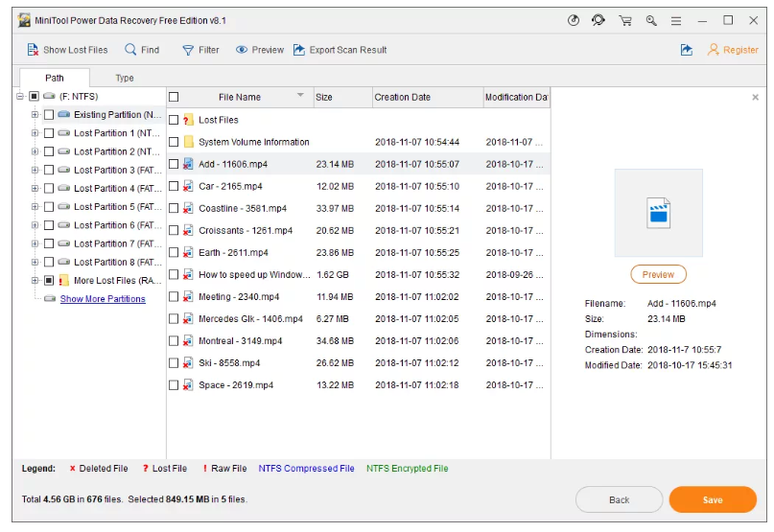Check the Car - 2165.mp4 checkbox
The width and height of the screenshot is (774, 532).
174,186
